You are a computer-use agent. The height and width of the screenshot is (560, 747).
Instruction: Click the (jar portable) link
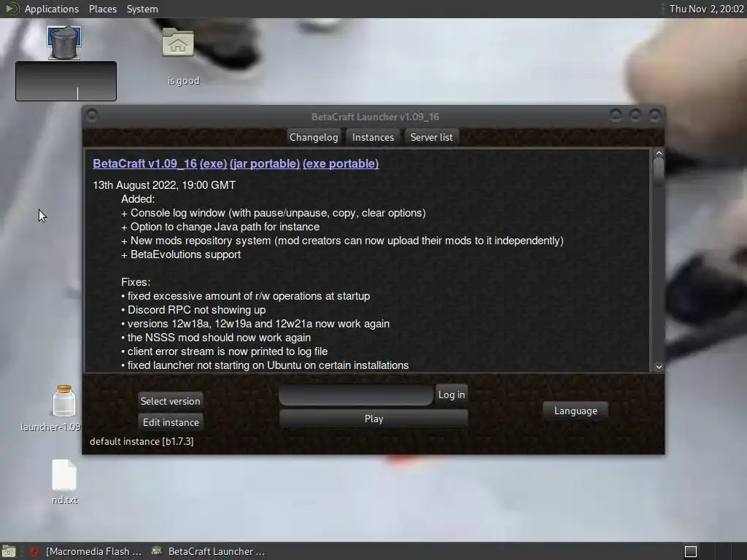tap(264, 164)
